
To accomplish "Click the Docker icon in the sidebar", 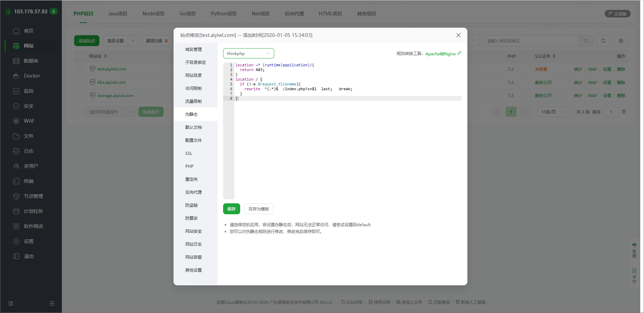I will coord(16,76).
